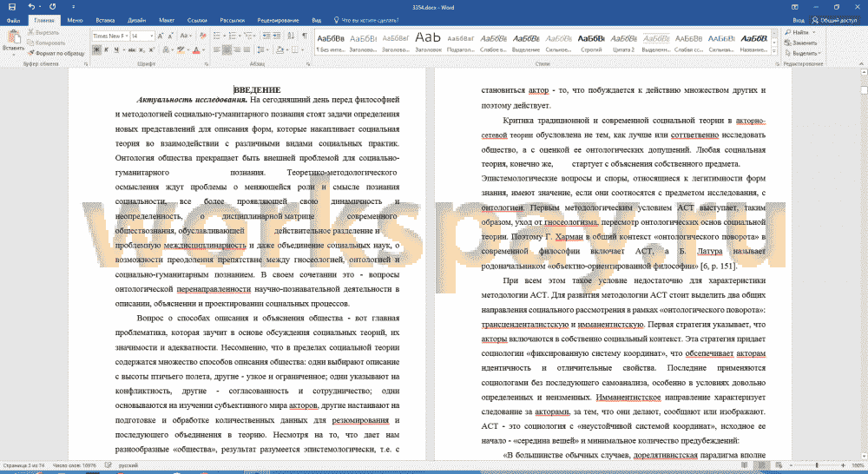Undo the last action
Image resolution: width=868 pixels, height=474 pixels.
[31, 7]
